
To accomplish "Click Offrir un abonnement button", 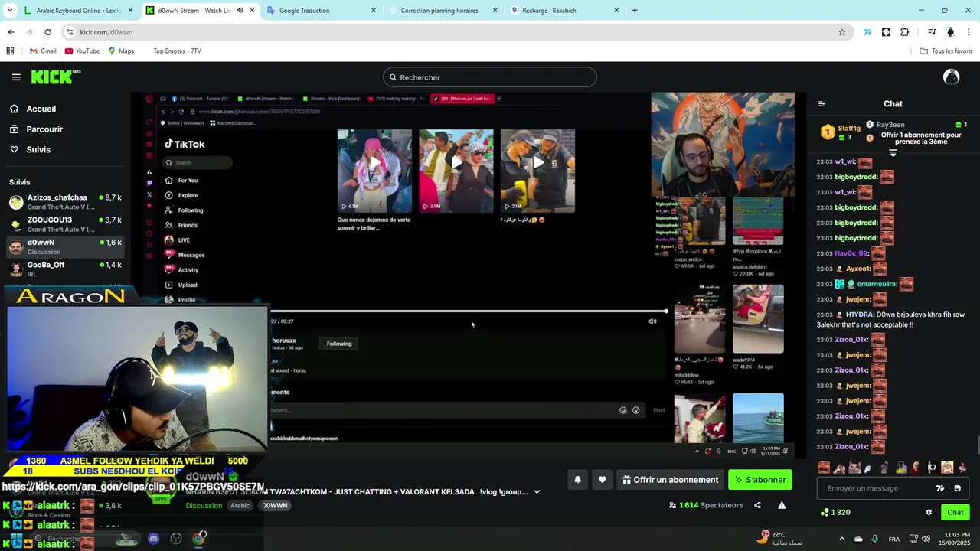I will pyautogui.click(x=670, y=480).
